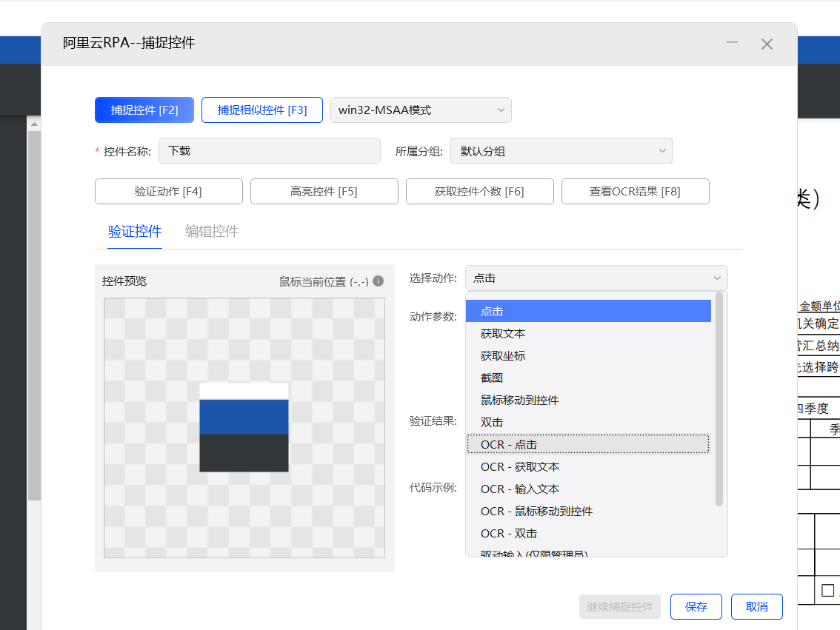Select OCR - 点击 in the action list
This screenshot has width=840, height=630.
(x=588, y=444)
